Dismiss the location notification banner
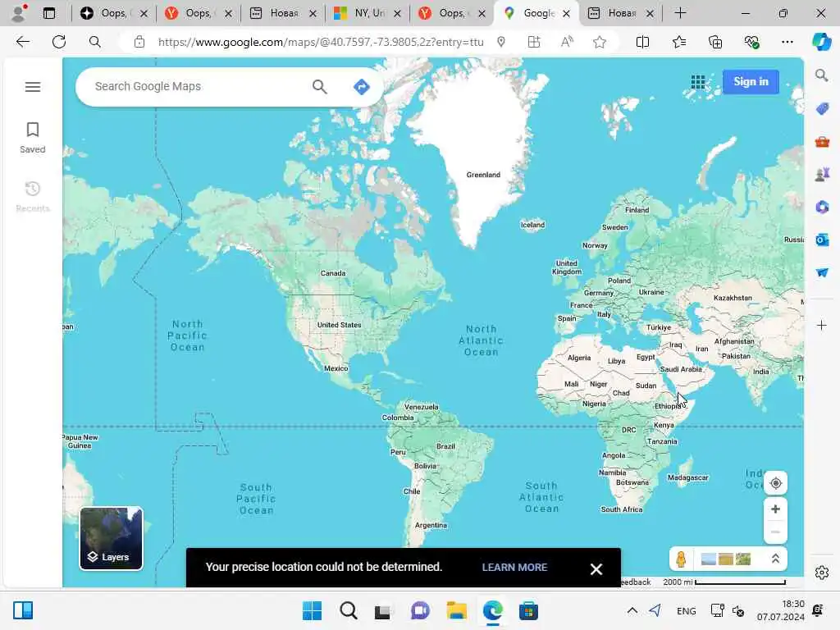This screenshot has width=840, height=630. (x=596, y=569)
